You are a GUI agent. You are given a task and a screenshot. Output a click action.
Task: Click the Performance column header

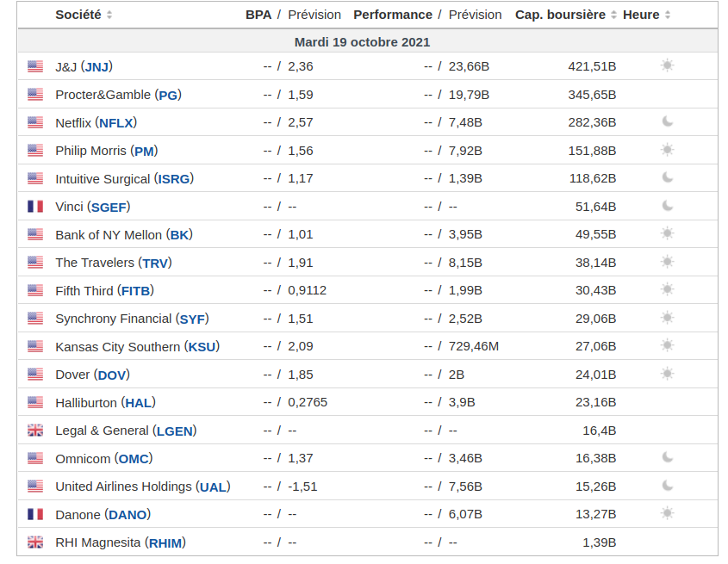(x=393, y=15)
